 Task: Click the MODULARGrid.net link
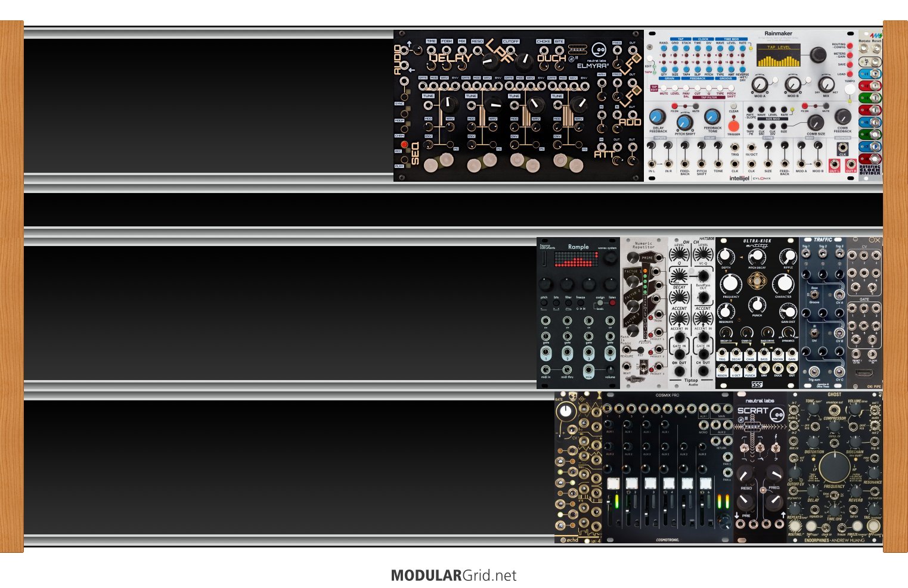(x=453, y=575)
